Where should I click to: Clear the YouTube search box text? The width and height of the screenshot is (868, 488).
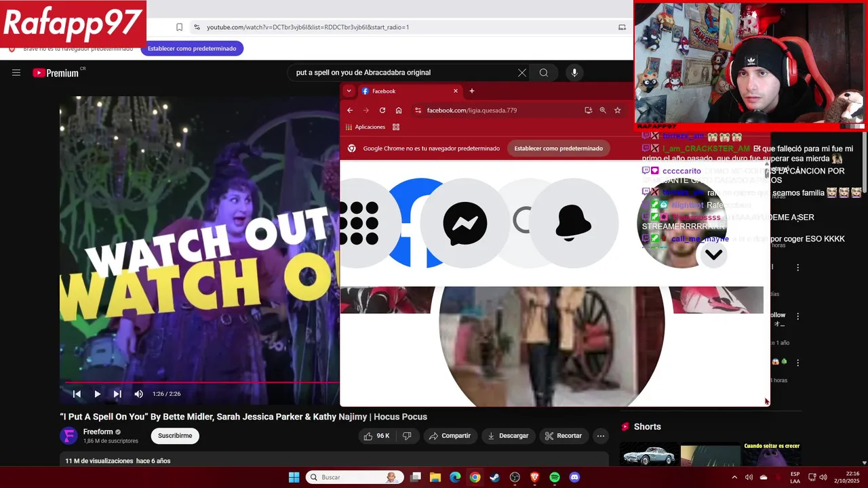tap(522, 73)
